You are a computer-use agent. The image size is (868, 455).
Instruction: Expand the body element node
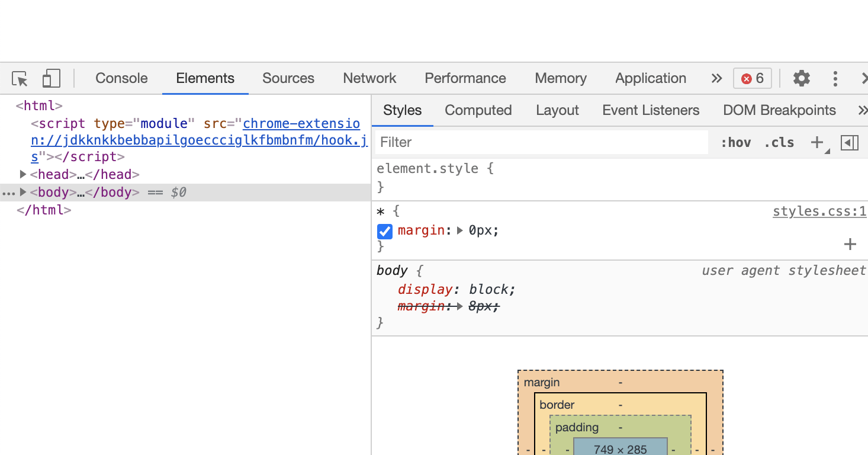click(x=23, y=192)
